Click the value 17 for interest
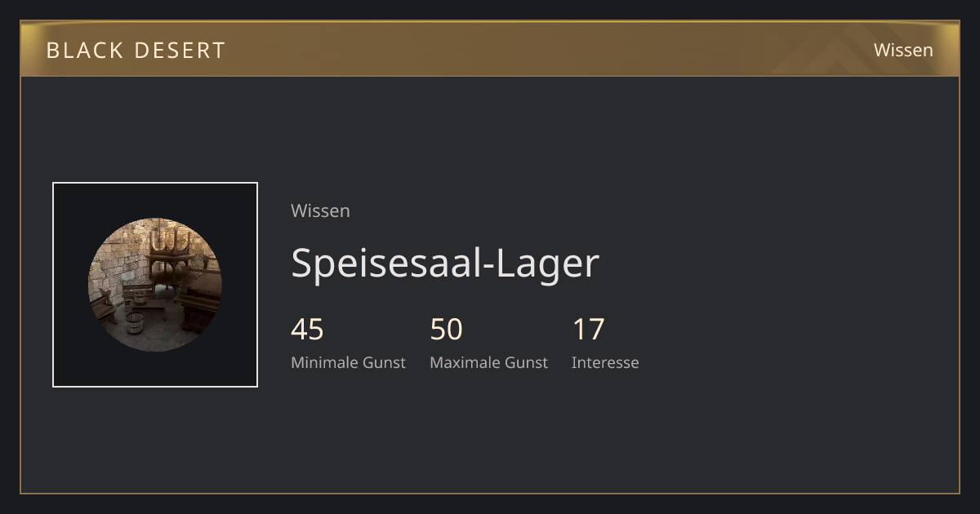Image resolution: width=980 pixels, height=514 pixels. coord(588,330)
